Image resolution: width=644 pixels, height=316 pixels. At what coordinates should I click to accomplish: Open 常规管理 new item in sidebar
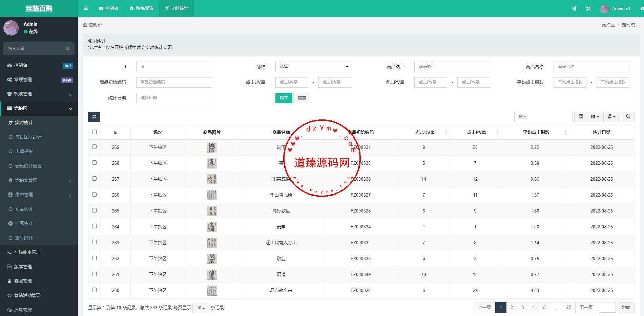tap(39, 80)
